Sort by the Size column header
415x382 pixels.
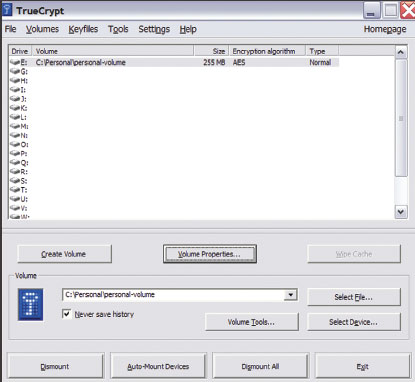[211, 51]
